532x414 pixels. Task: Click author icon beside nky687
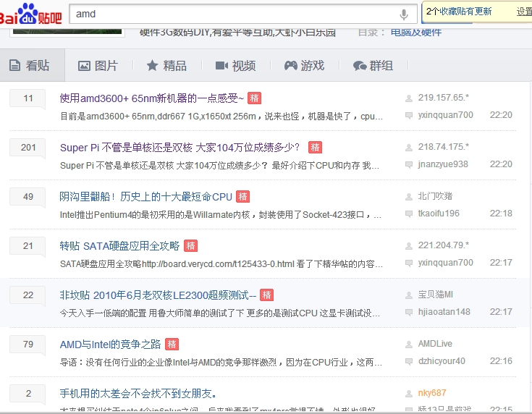pos(409,394)
